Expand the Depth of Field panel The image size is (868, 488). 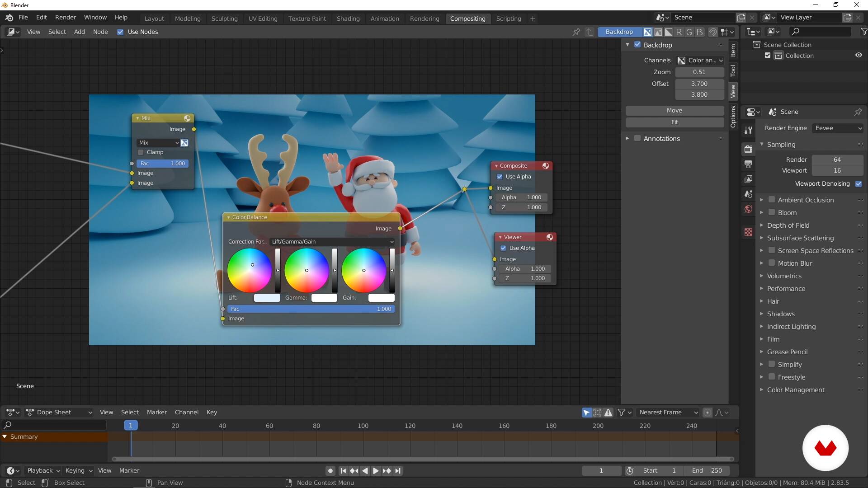[788, 225]
